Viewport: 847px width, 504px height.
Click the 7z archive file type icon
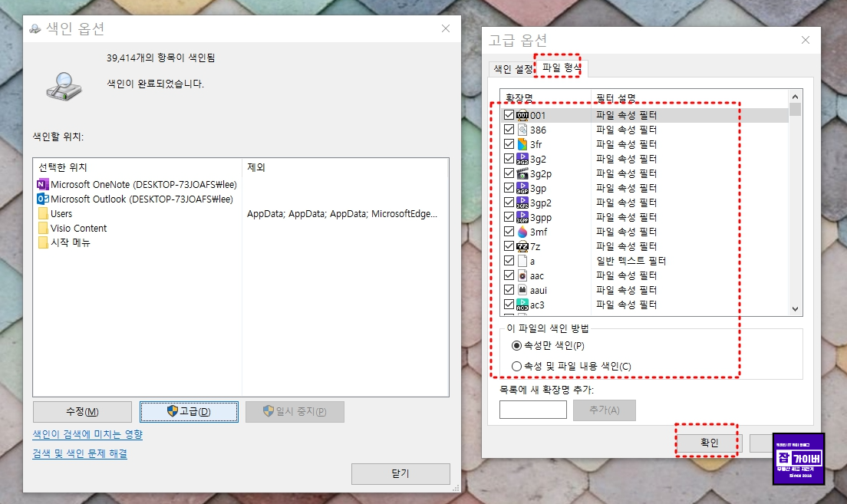(x=525, y=245)
